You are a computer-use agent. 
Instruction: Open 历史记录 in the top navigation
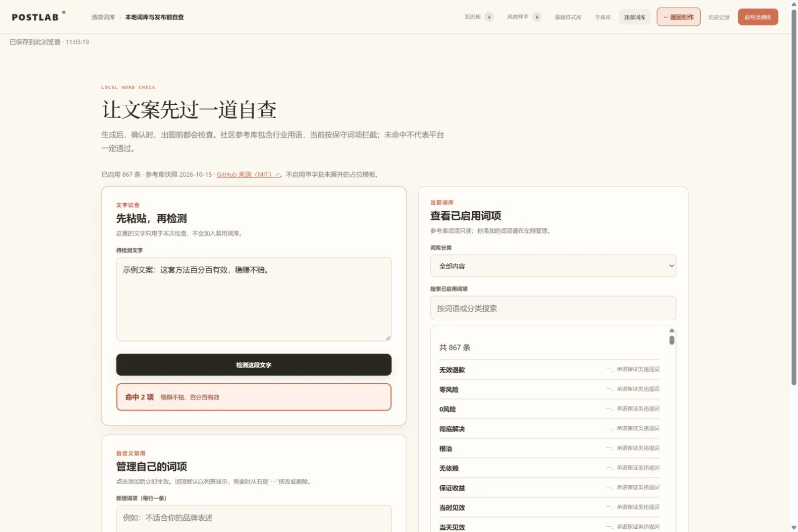(x=719, y=17)
